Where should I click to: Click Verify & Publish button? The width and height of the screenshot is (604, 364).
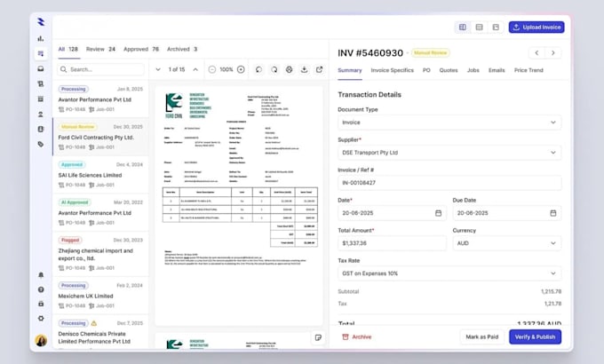535,336
